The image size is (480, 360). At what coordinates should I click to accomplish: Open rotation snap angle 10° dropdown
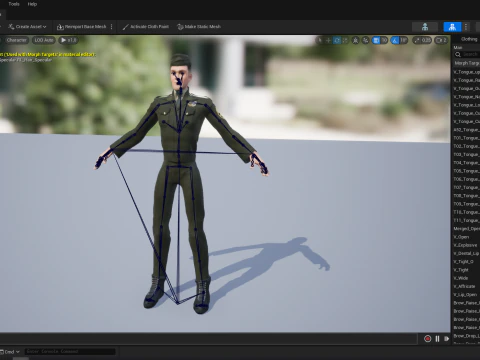click(403, 40)
